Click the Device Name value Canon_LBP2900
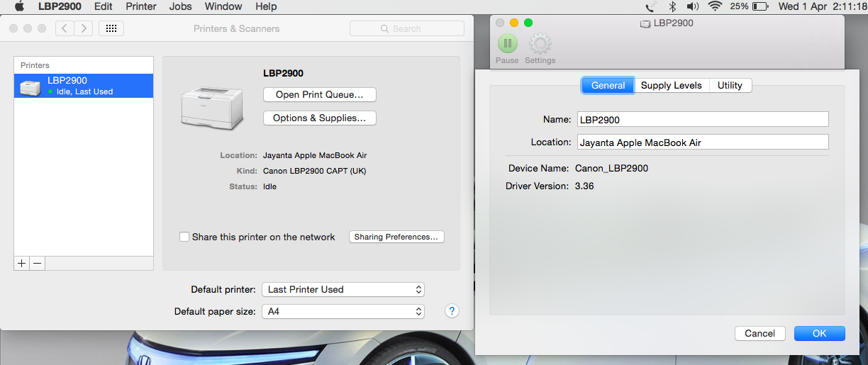This screenshot has width=868, height=365. click(x=611, y=168)
